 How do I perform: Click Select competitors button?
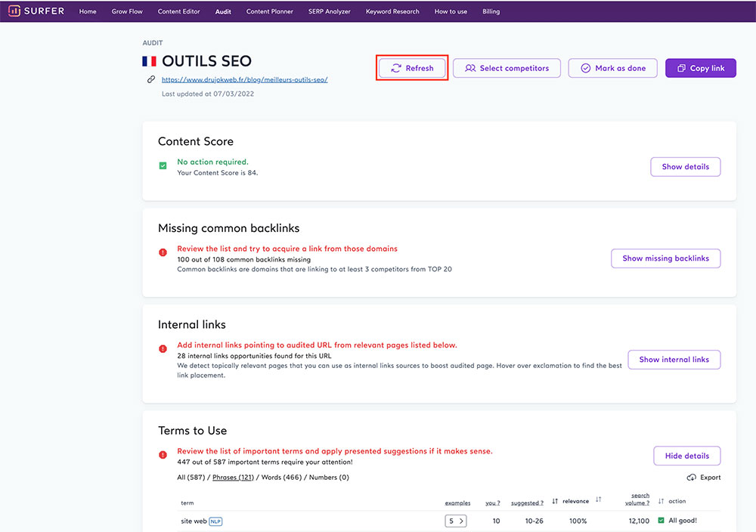[507, 68]
